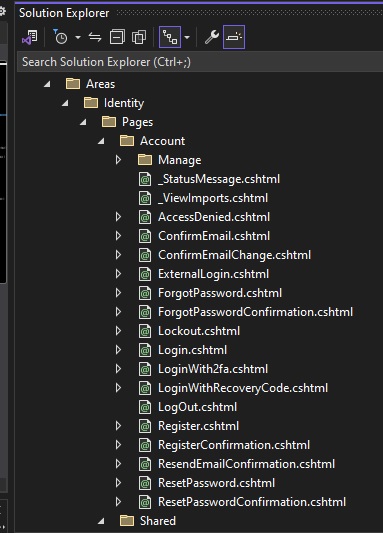383x533 pixels.
Task: Select ExternalLogin.cshtml file
Action: pyautogui.click(x=213, y=274)
